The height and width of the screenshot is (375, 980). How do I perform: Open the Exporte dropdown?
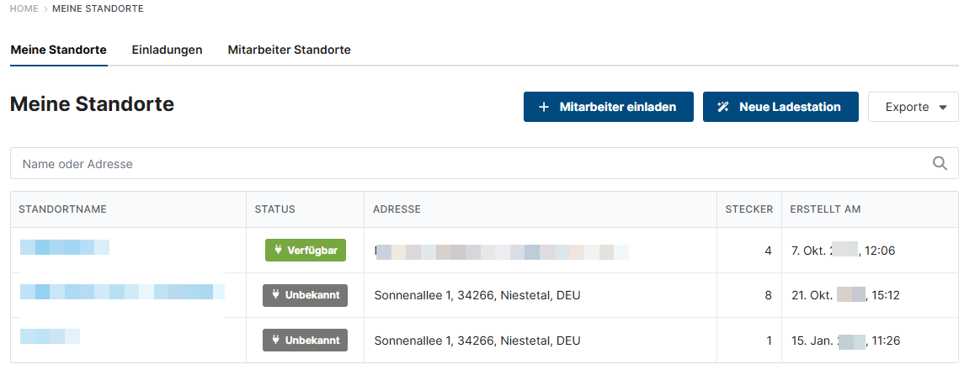pos(913,108)
